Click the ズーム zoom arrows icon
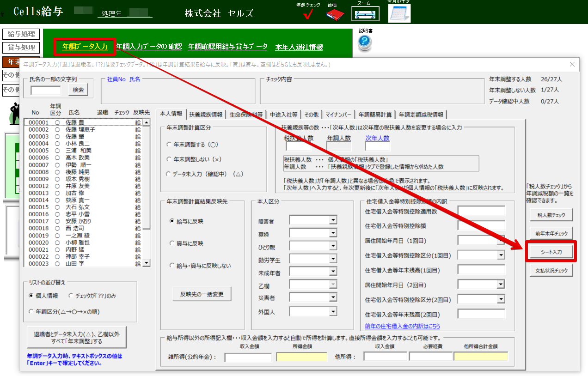Viewport: 588px width, 376px height. point(365,14)
